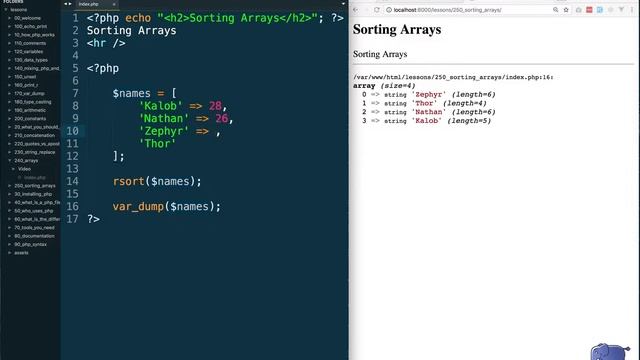Expand the assets folder arrow
Screen dimensions: 640x360
pos(10,253)
